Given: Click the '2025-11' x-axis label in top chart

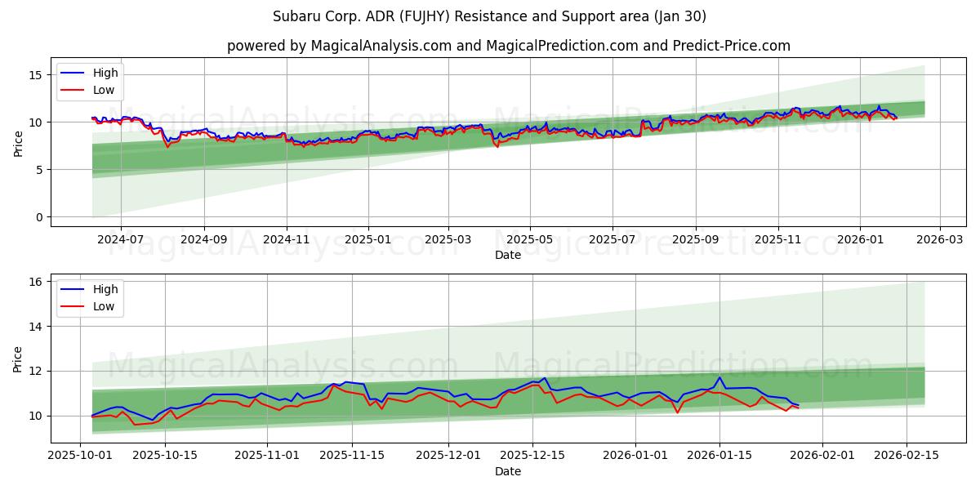Looking at the screenshot, I should [x=778, y=239].
